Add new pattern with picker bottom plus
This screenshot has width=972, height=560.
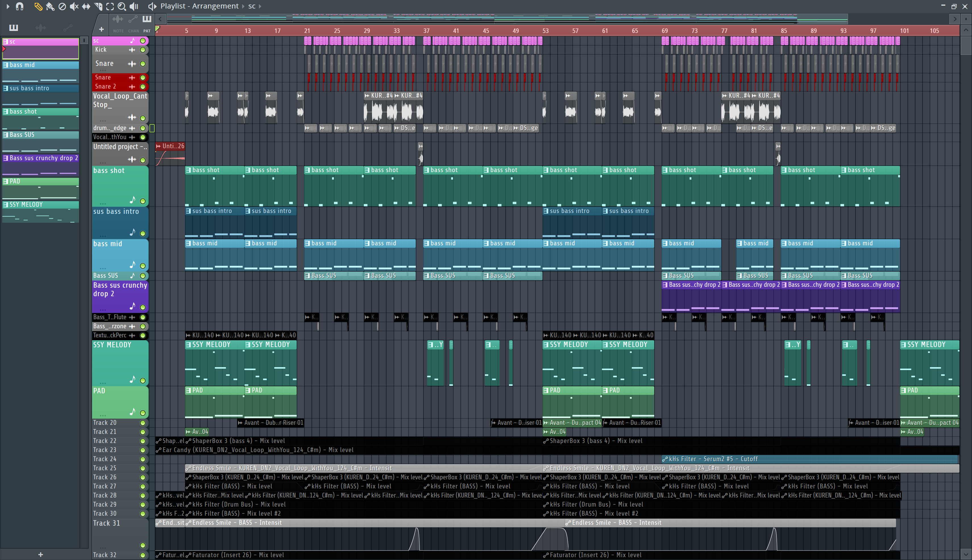pyautogui.click(x=41, y=554)
